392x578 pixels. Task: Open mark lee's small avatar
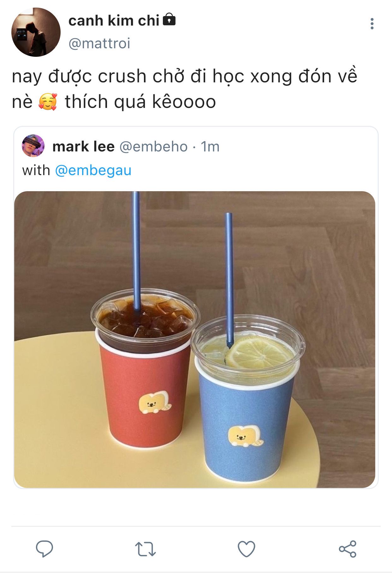33,146
